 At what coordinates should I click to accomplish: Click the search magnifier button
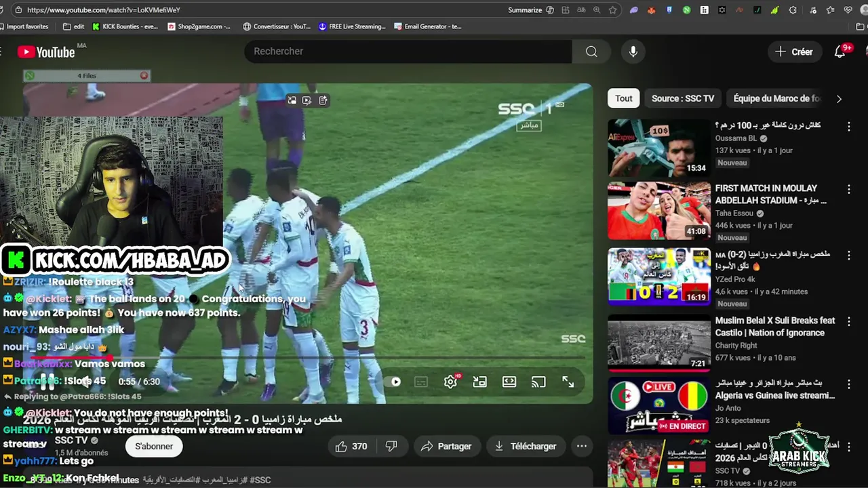(x=591, y=52)
